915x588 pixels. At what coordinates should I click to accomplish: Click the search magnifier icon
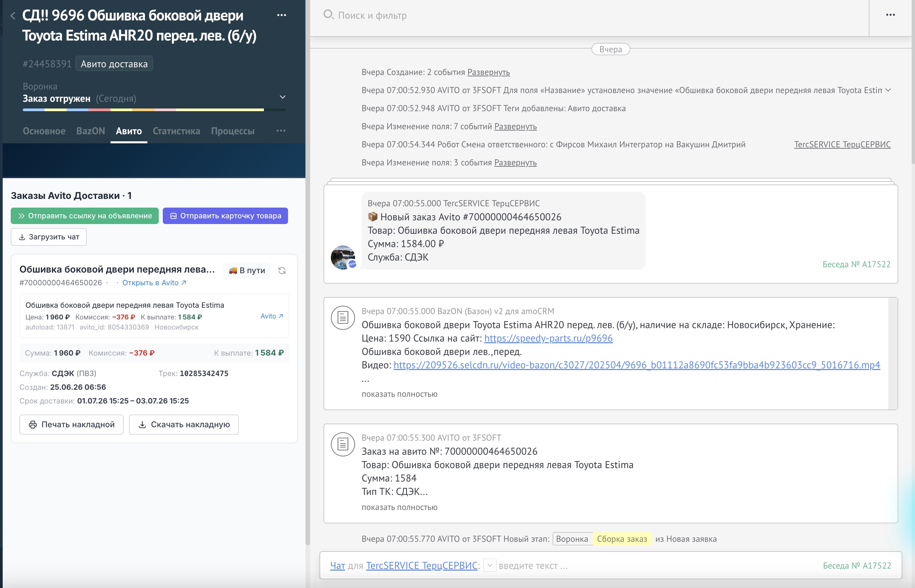click(x=329, y=15)
